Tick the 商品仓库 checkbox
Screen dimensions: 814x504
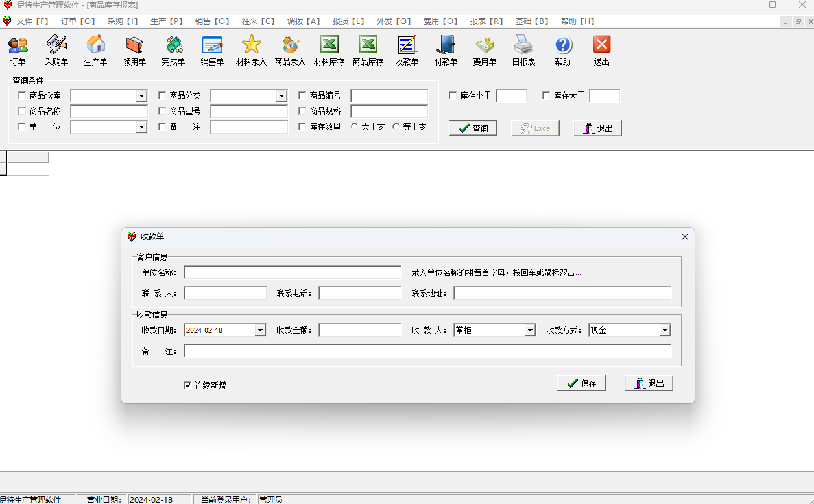[x=23, y=95]
